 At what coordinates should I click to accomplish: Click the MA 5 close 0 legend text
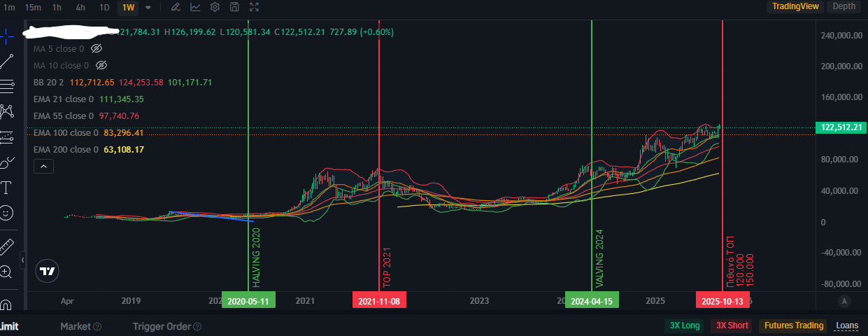point(59,49)
